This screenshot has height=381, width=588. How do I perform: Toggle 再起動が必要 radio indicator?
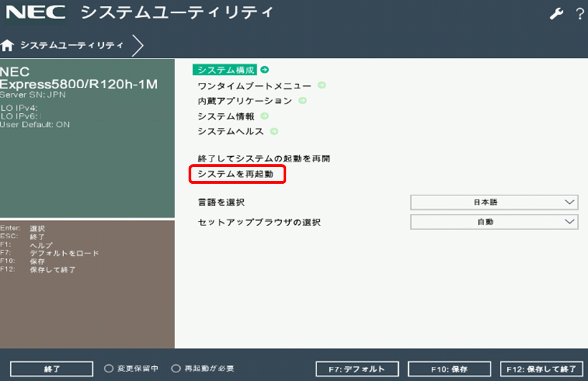coord(176,369)
